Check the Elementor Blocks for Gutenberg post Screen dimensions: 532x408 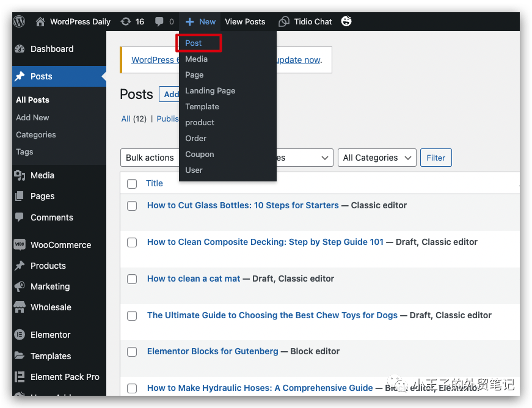click(132, 352)
